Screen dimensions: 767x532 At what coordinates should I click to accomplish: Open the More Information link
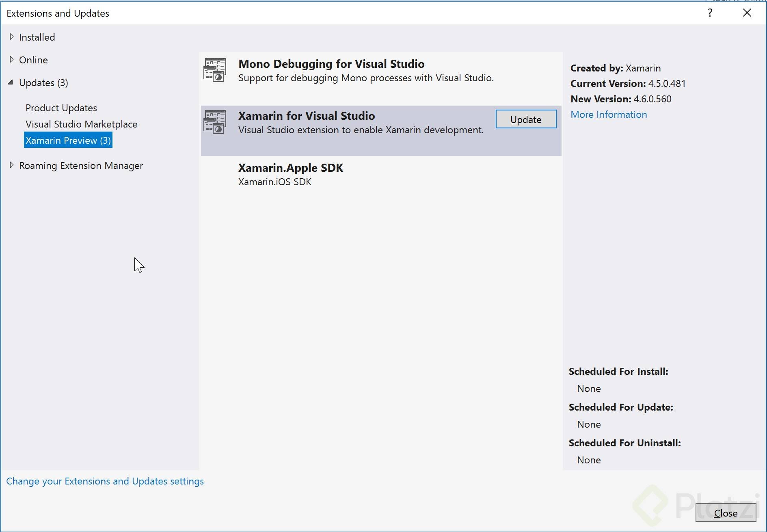(x=608, y=114)
